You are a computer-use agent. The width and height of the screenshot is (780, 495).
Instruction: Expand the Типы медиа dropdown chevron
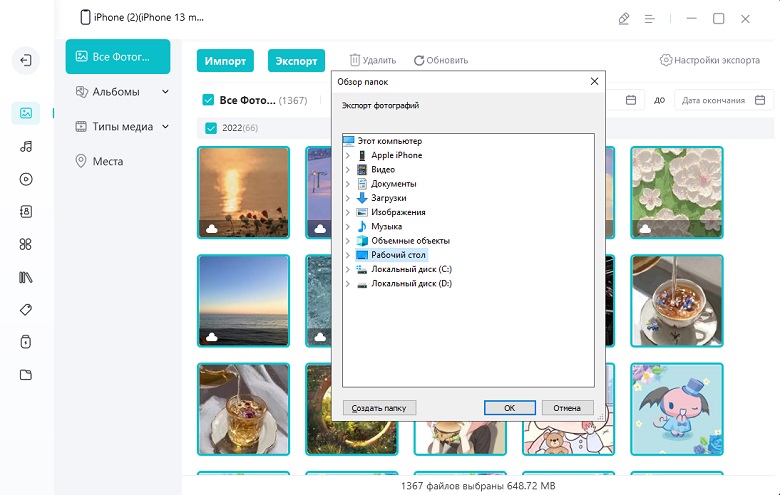coord(166,126)
